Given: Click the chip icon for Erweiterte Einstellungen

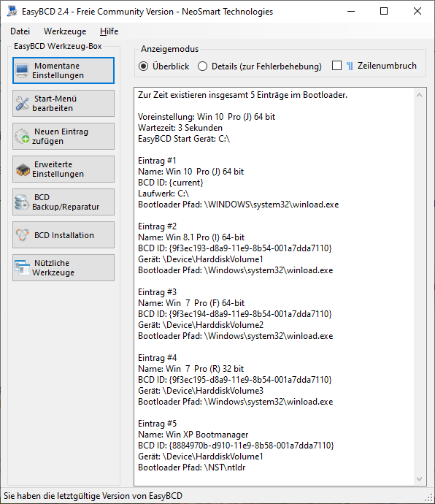Looking at the screenshot, I should 22,169.
